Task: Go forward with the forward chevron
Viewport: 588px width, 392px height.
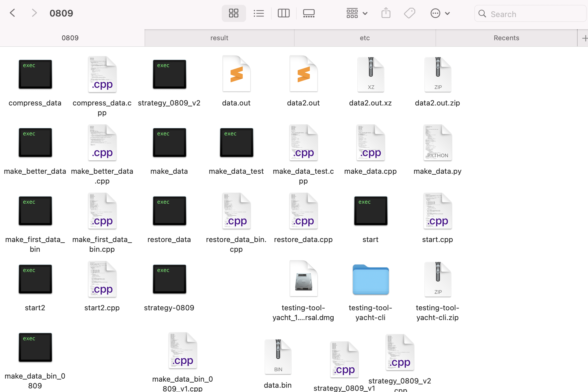Action: coord(34,13)
